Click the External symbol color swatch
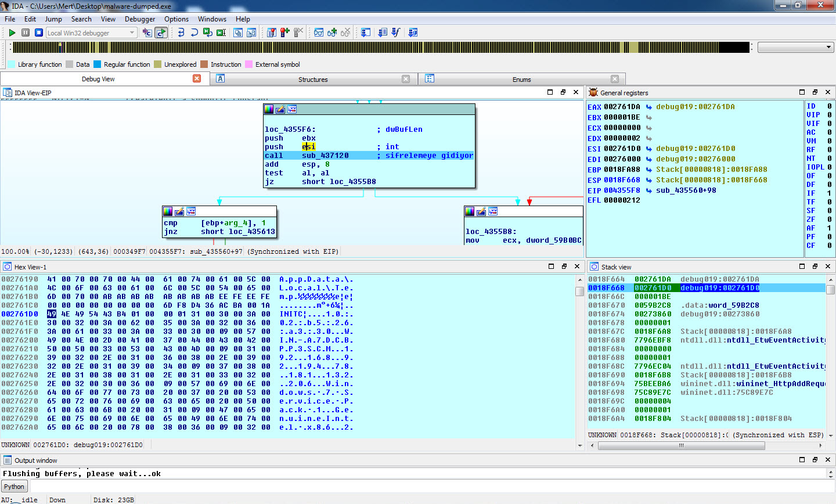The image size is (836, 504). pyautogui.click(x=249, y=64)
